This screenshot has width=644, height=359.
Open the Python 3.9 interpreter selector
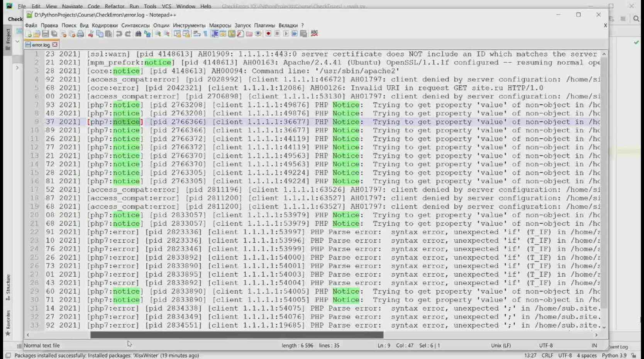(614, 355)
